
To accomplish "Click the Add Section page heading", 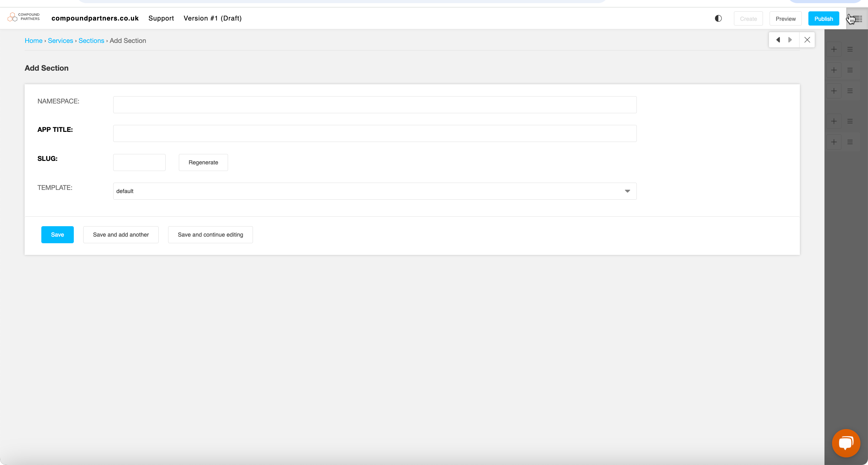I will click(46, 68).
